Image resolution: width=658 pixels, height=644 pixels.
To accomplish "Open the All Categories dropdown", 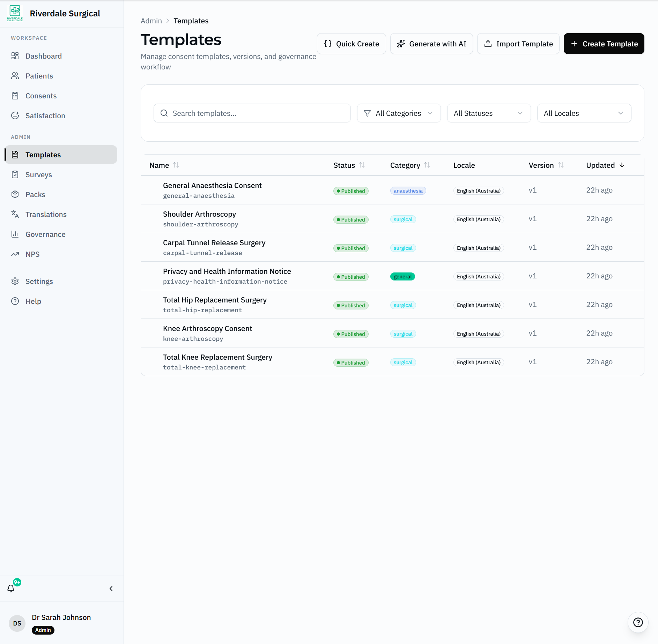I will pos(398,113).
